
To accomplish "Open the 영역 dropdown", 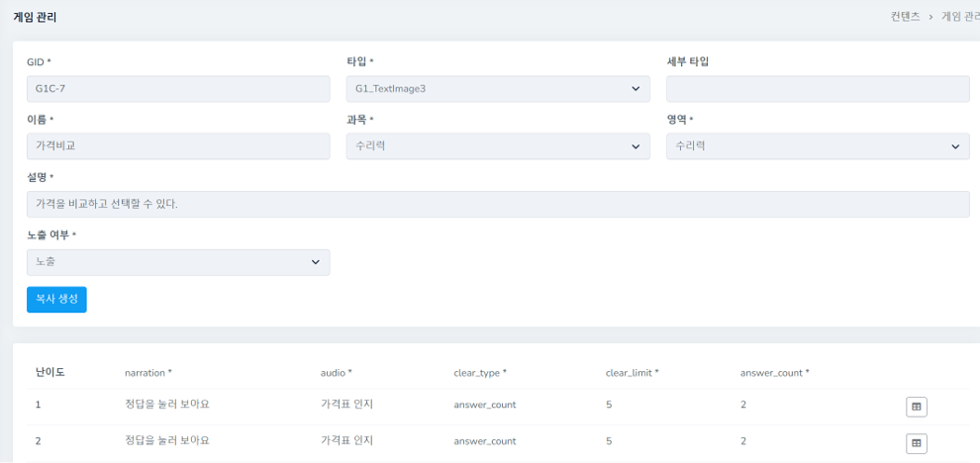I will click(x=818, y=146).
